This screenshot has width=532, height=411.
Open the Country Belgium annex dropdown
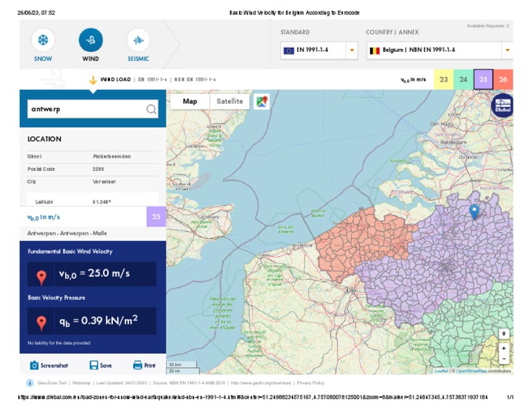[x=507, y=51]
